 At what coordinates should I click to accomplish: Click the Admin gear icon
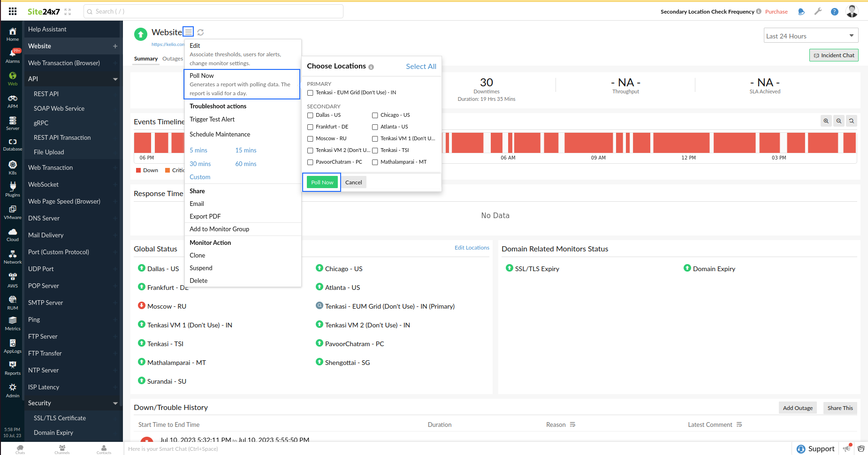click(13, 390)
